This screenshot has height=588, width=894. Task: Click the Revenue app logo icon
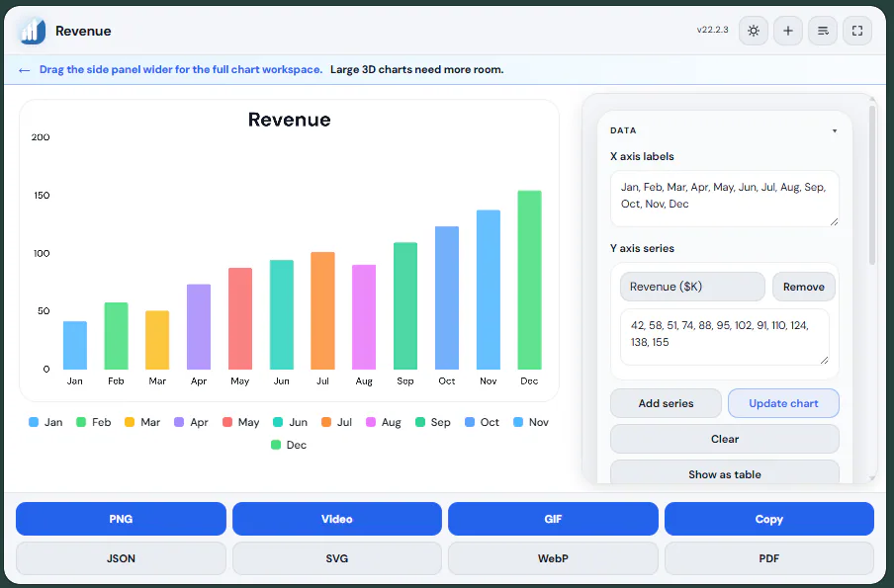click(x=33, y=31)
